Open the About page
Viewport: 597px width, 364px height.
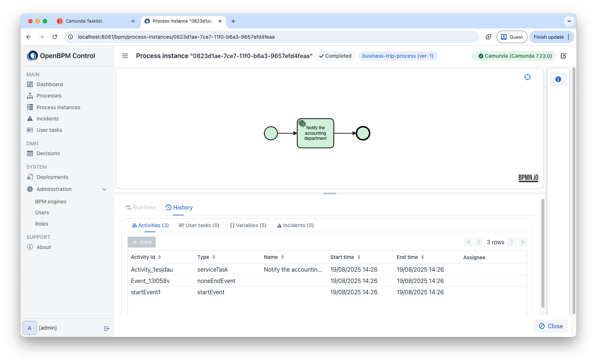click(x=44, y=247)
